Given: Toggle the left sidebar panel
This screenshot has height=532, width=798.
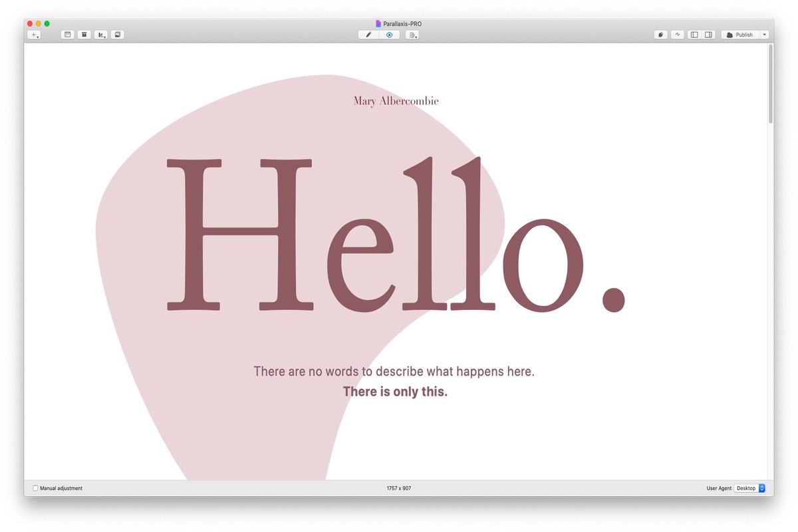Looking at the screenshot, I should click(694, 35).
